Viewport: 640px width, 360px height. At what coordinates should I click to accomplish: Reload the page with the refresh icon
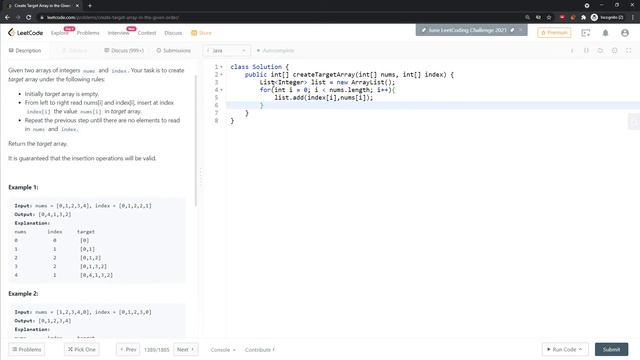29,17
